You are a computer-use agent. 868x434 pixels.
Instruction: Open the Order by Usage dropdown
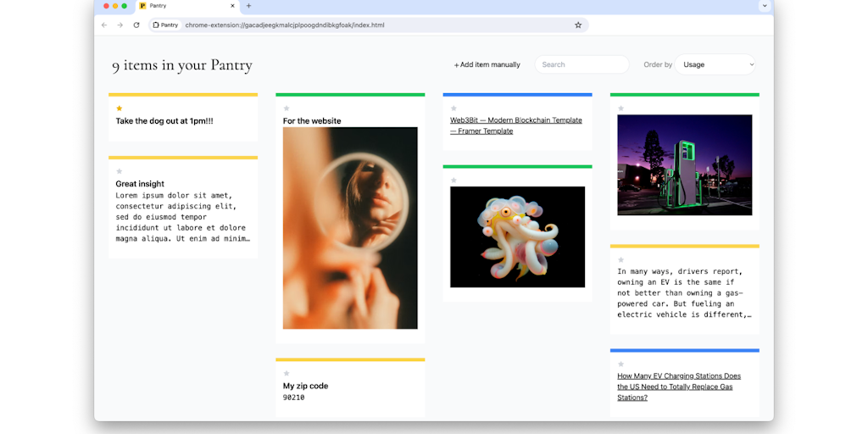(x=715, y=64)
